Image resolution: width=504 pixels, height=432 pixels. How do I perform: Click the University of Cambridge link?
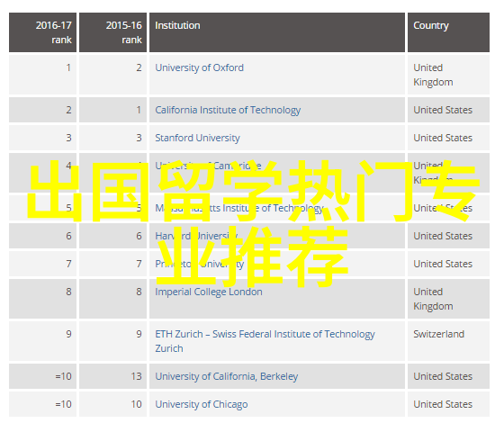coord(208,166)
